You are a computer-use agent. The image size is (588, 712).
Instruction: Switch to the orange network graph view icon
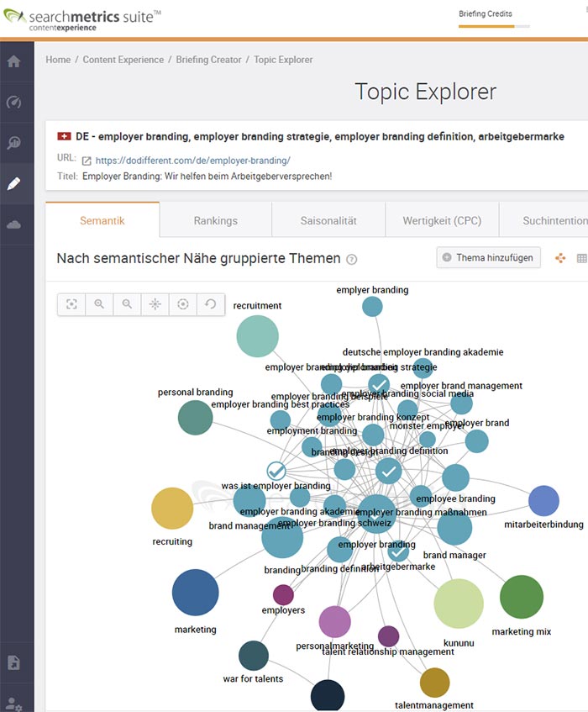click(560, 258)
